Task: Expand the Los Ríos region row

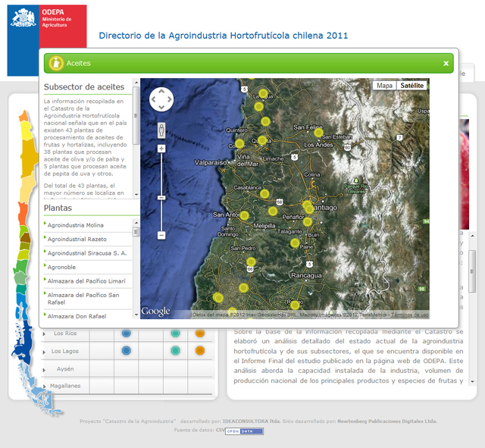Action: pos(44,334)
